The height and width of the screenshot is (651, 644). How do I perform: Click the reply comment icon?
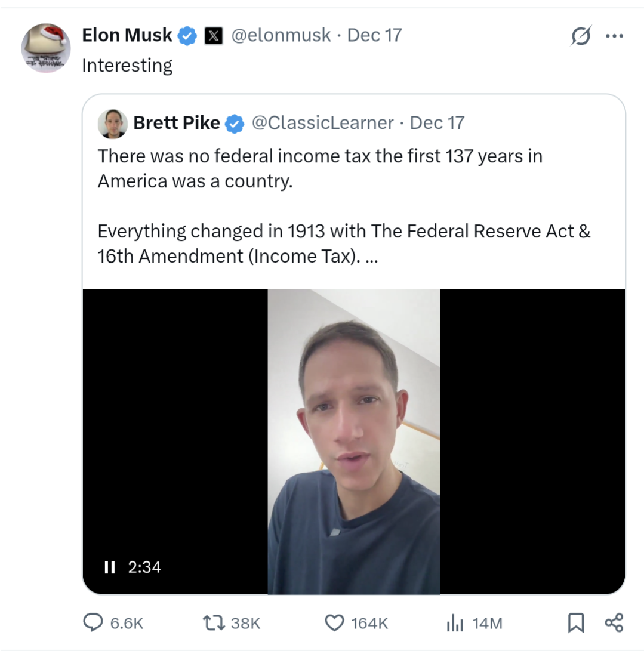click(93, 623)
